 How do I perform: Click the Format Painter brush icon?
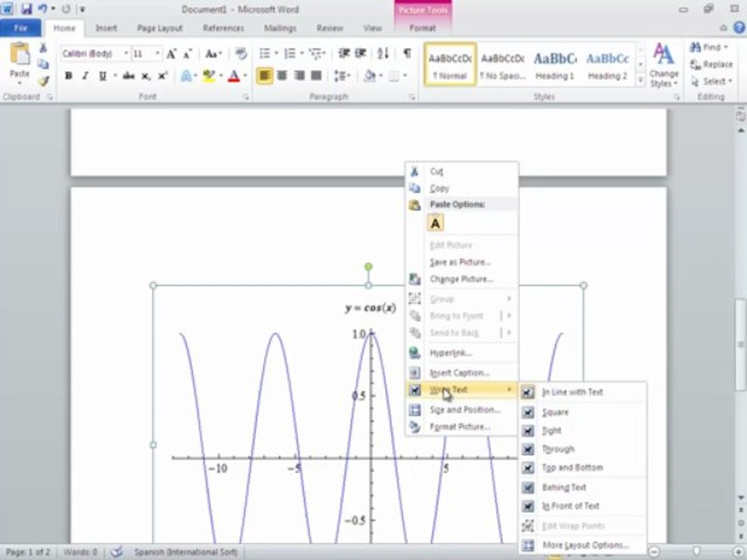tap(44, 82)
